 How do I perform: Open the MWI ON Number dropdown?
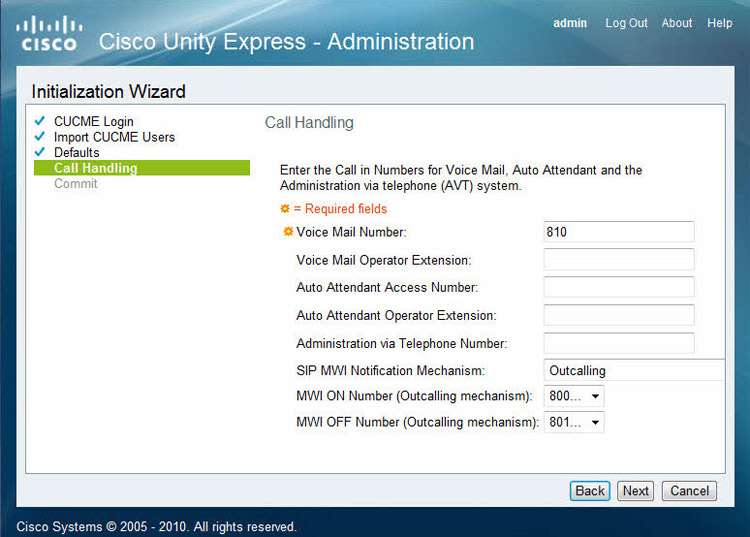[574, 396]
